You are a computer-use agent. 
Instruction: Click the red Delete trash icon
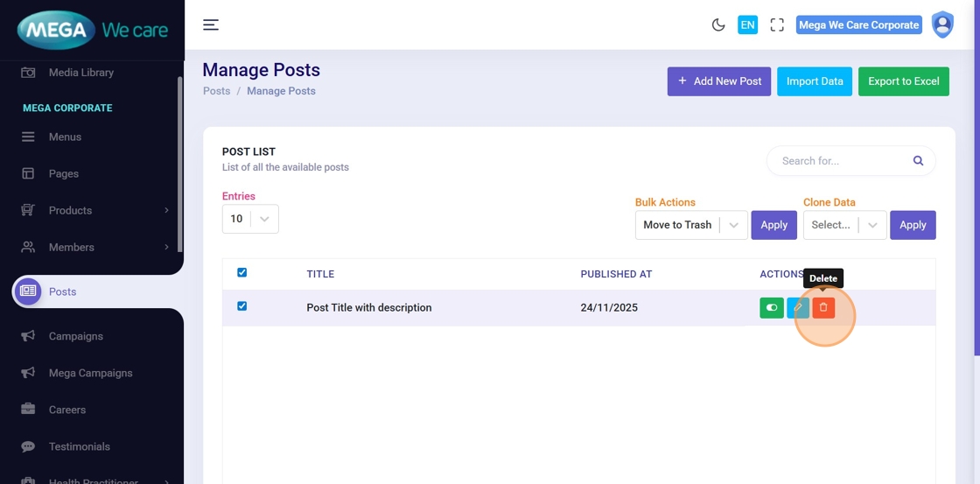[823, 308]
